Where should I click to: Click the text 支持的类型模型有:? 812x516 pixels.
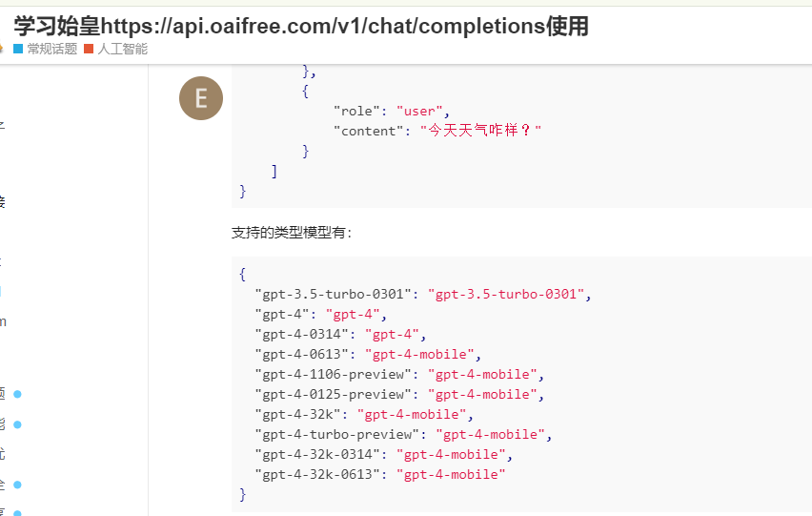pyautogui.click(x=292, y=233)
